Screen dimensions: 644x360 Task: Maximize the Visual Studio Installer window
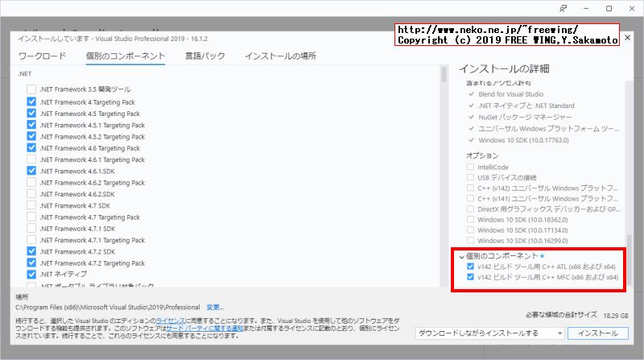tap(609, 8)
